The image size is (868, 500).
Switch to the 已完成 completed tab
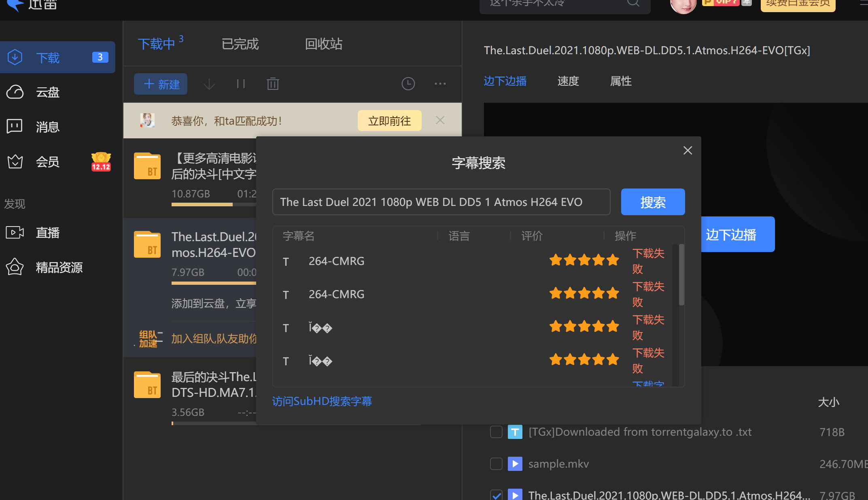pyautogui.click(x=240, y=44)
